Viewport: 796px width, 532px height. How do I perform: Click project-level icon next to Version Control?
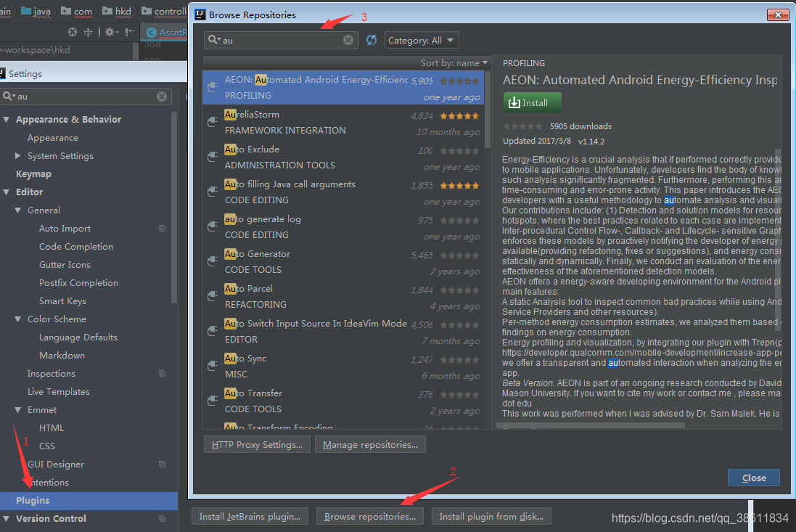(162, 518)
